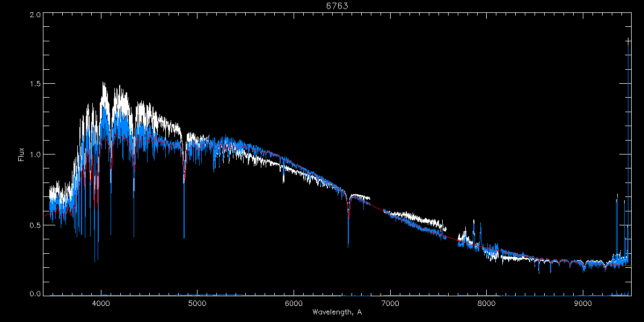This screenshot has height=322, width=644.
Task: Click the y-axis tick label "0.0"
Action: coord(36,294)
